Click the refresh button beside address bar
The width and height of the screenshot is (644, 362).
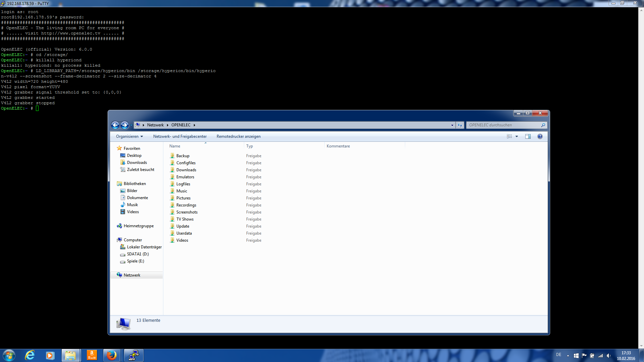coord(460,125)
